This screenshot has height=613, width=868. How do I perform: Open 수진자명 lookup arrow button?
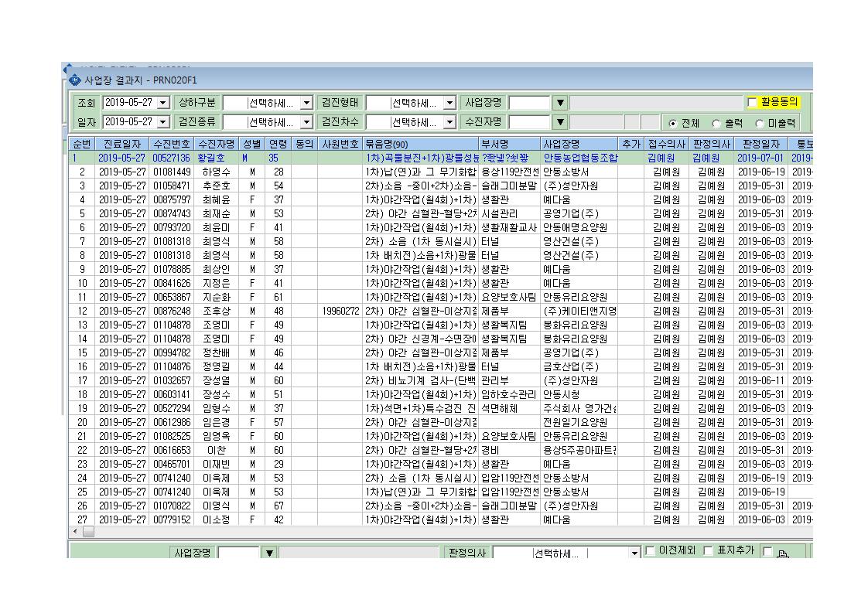point(560,121)
